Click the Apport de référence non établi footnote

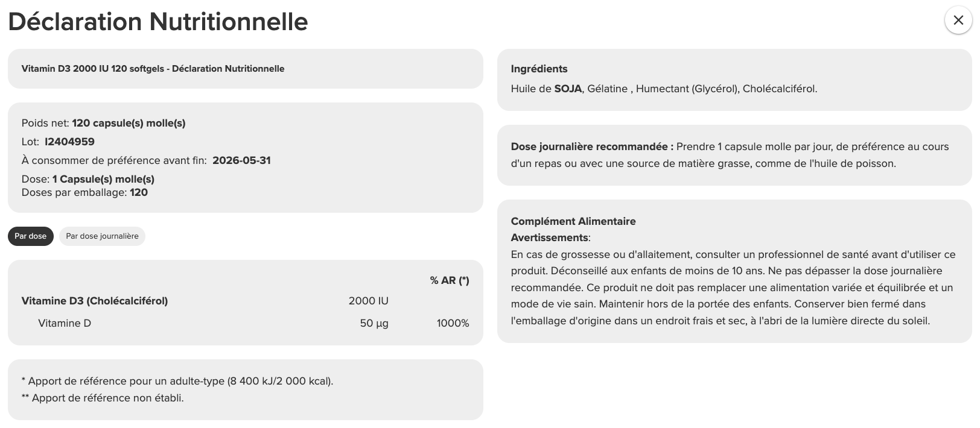(103, 398)
